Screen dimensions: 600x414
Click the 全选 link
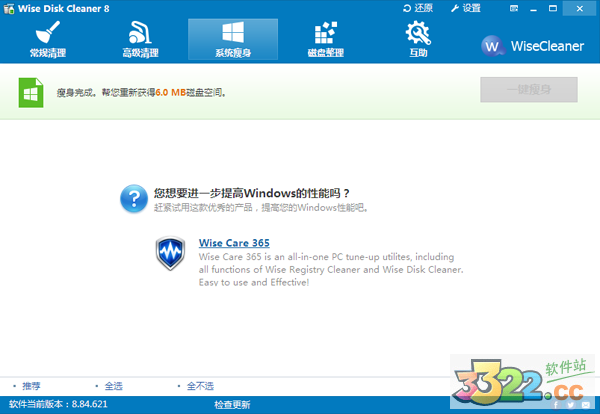pos(114,386)
